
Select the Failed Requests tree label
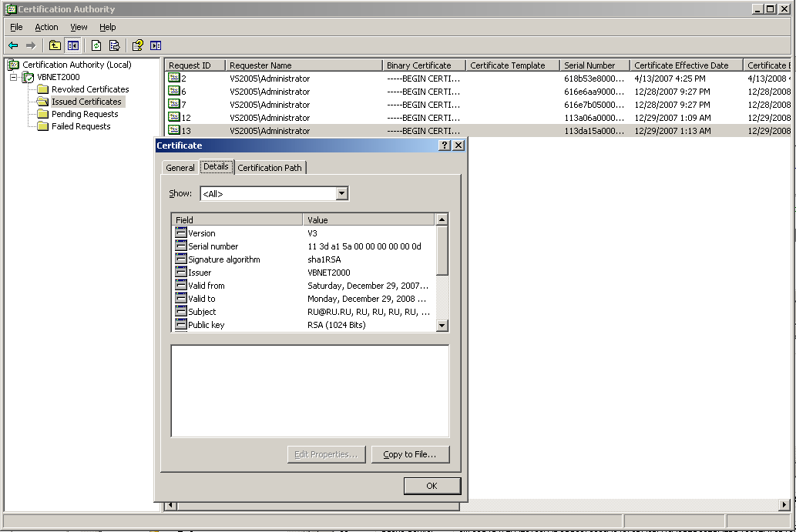[x=81, y=126]
